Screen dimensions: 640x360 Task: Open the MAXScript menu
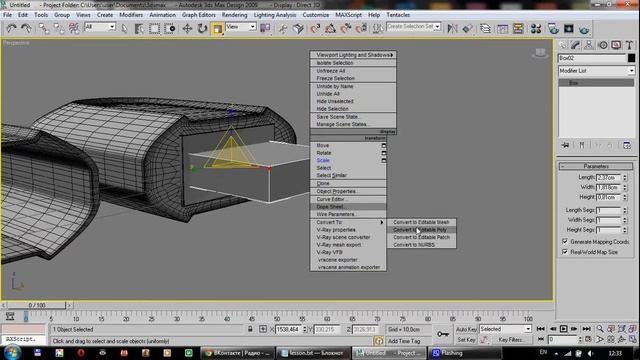click(x=349, y=15)
